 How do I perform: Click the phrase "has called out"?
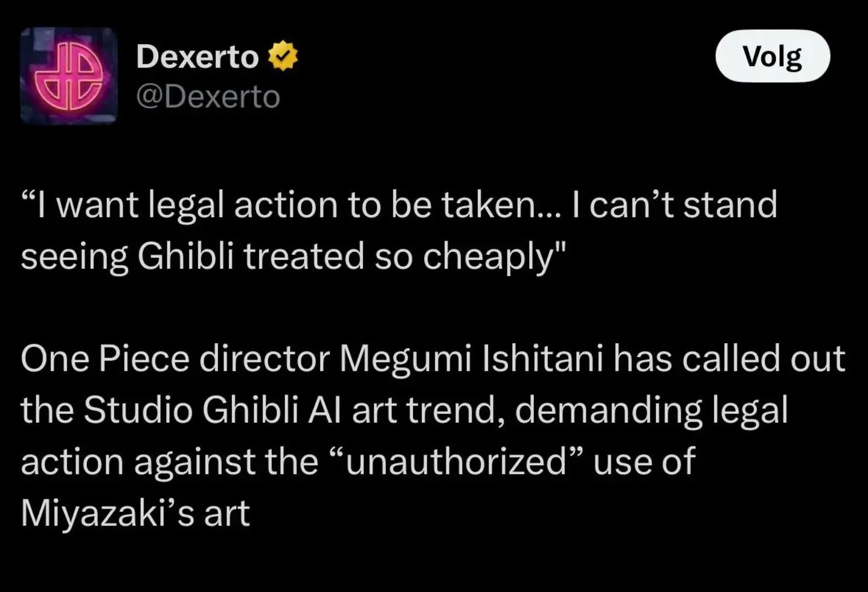tap(730, 359)
